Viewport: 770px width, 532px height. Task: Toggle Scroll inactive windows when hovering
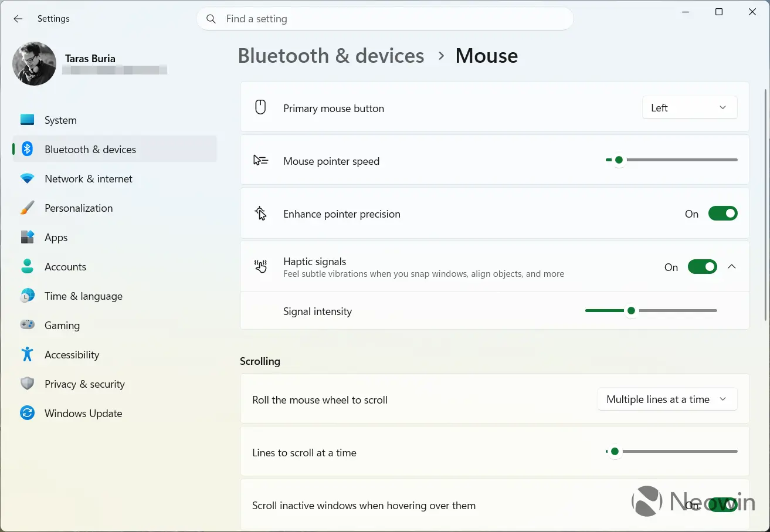[722, 505]
